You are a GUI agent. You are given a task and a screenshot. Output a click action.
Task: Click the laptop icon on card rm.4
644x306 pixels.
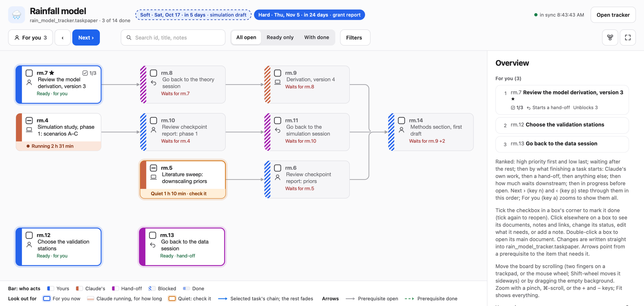[29, 130]
